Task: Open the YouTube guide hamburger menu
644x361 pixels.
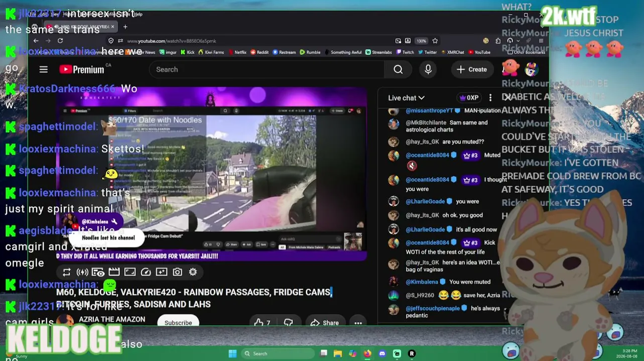Action: [44, 70]
